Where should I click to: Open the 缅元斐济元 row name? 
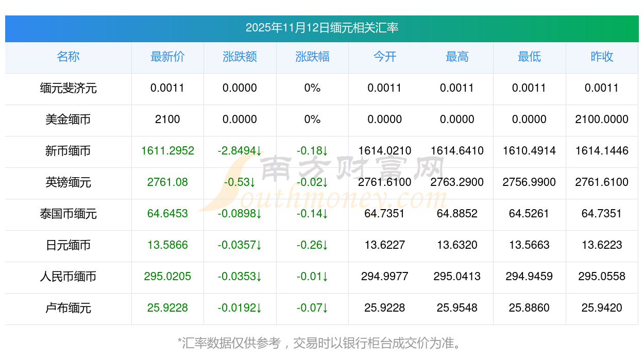[x=68, y=88]
